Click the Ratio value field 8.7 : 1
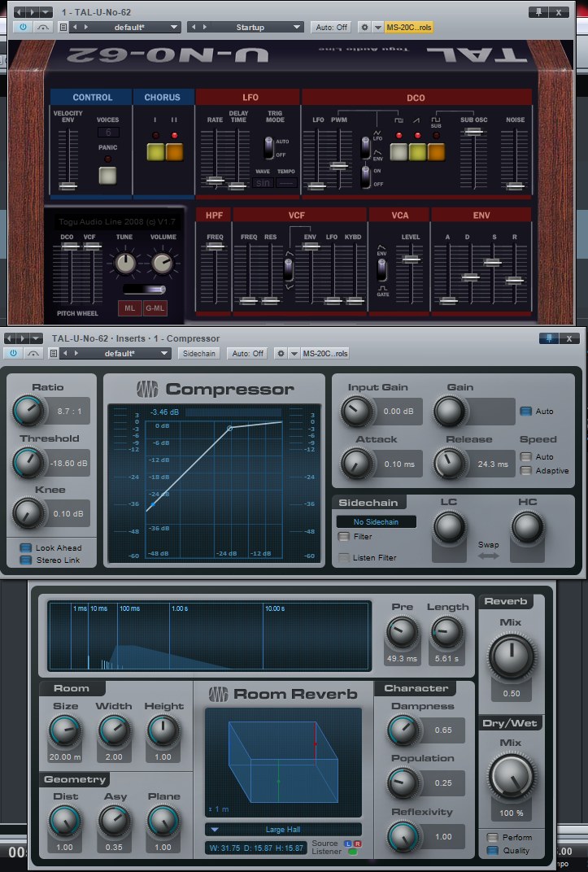This screenshot has height=872, width=588. [x=69, y=412]
